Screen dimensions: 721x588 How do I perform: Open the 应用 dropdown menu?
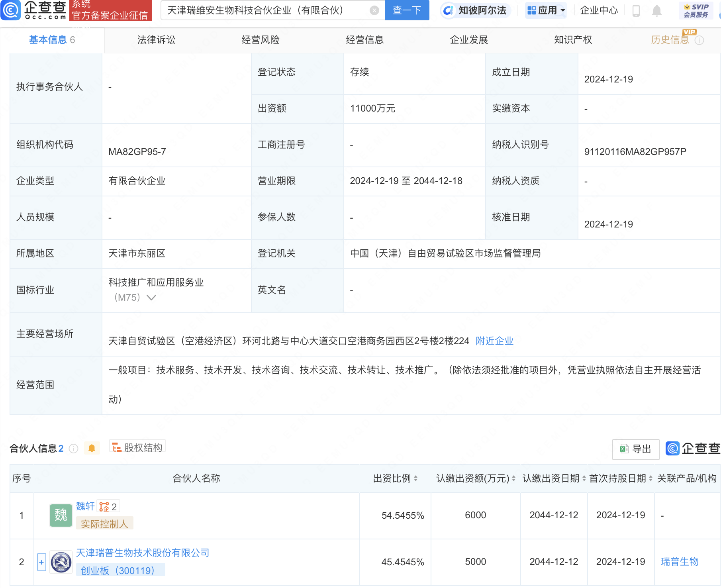click(546, 10)
